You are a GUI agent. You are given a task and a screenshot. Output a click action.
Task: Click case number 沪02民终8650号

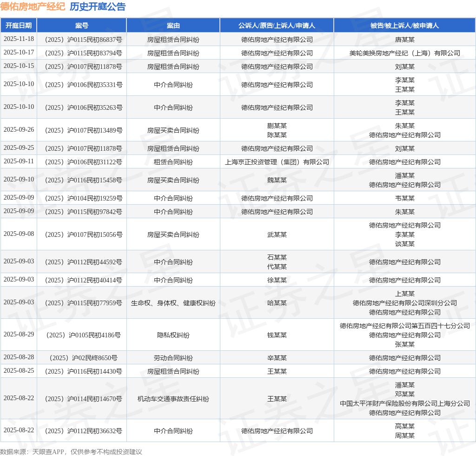click(84, 358)
